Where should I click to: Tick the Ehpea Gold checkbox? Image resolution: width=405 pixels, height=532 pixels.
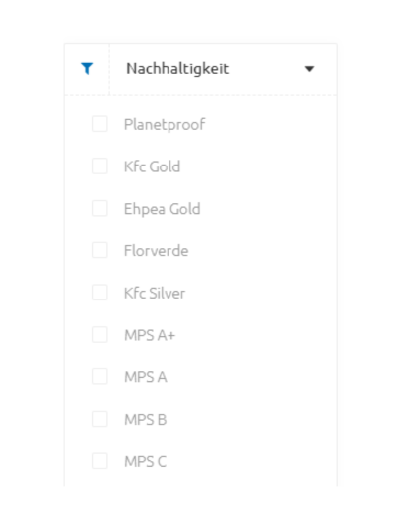pos(100,208)
